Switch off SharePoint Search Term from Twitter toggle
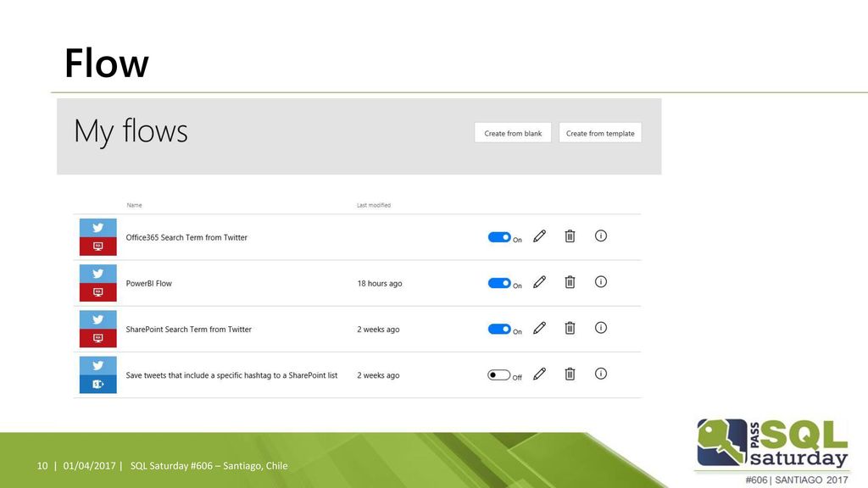Screen dimensions: 868x488 (498, 329)
